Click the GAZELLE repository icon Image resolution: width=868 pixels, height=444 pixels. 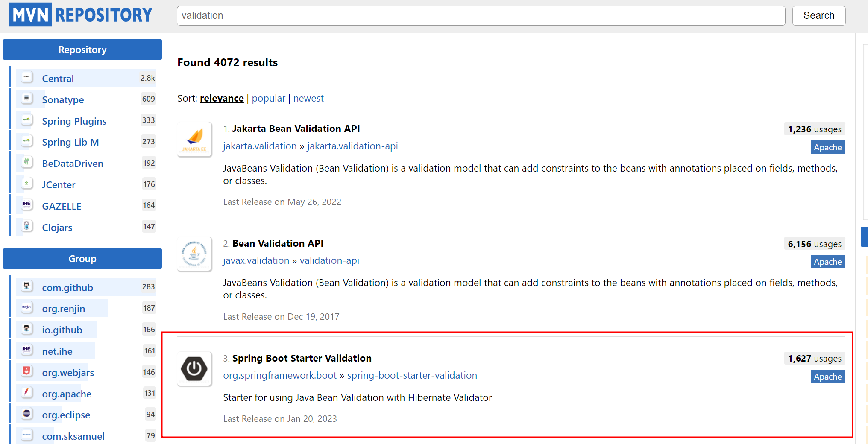pos(27,204)
